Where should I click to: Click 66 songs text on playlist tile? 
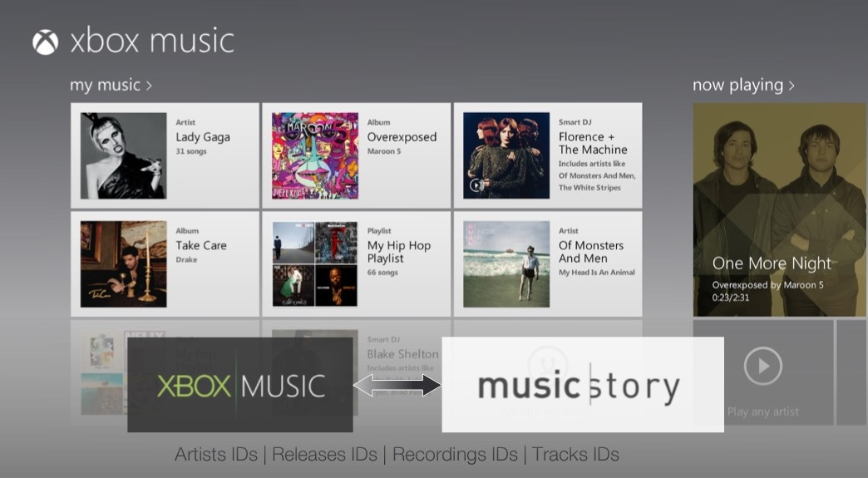tap(382, 273)
